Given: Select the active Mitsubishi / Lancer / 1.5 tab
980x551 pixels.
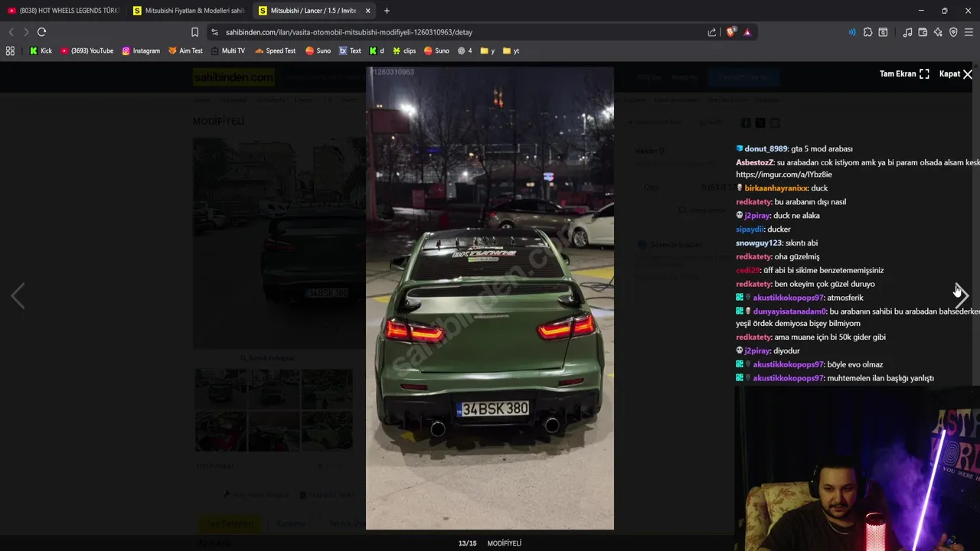Looking at the screenshot, I should click(314, 11).
